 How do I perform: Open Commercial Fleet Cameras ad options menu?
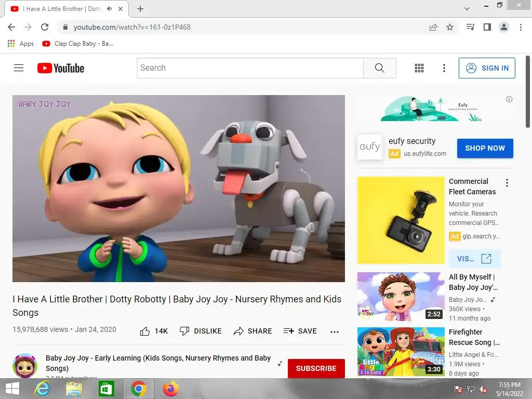click(507, 183)
